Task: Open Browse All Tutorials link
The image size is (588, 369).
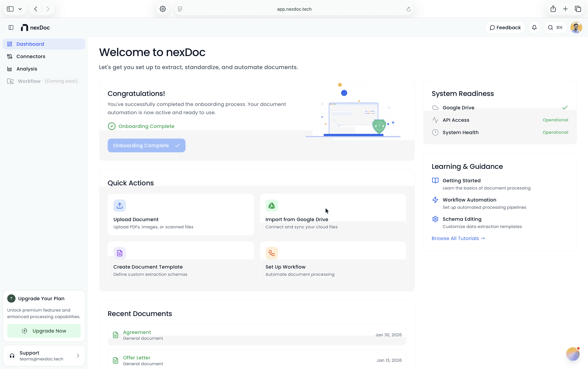Action: click(x=458, y=238)
